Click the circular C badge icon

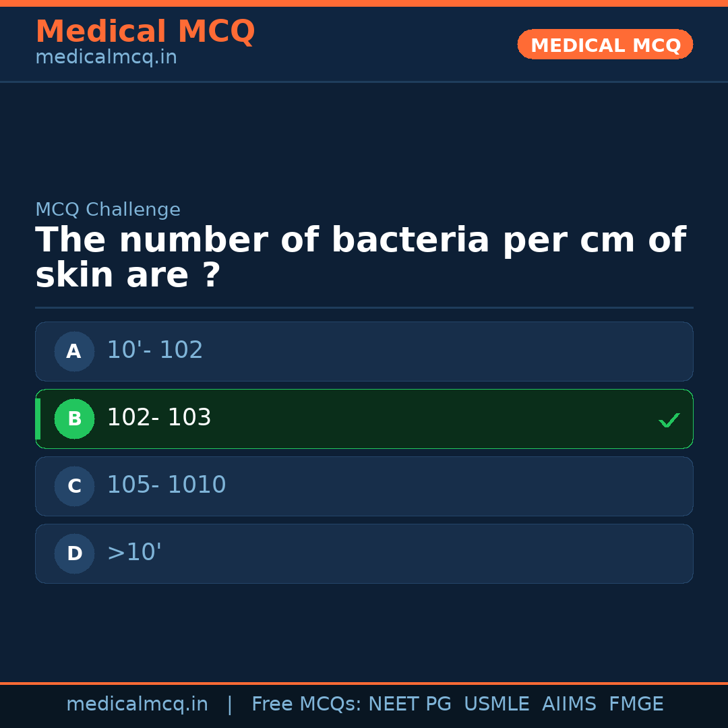74,486
